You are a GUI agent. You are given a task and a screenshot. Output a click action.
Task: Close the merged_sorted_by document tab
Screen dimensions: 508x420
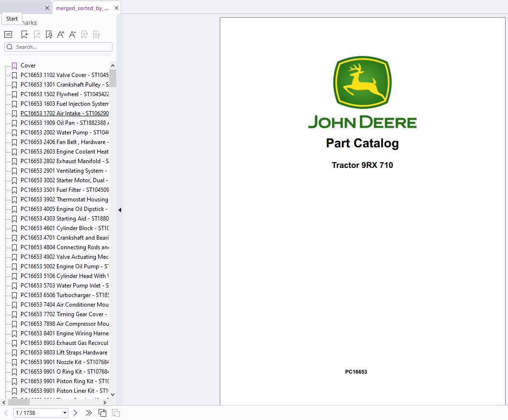tap(117, 8)
